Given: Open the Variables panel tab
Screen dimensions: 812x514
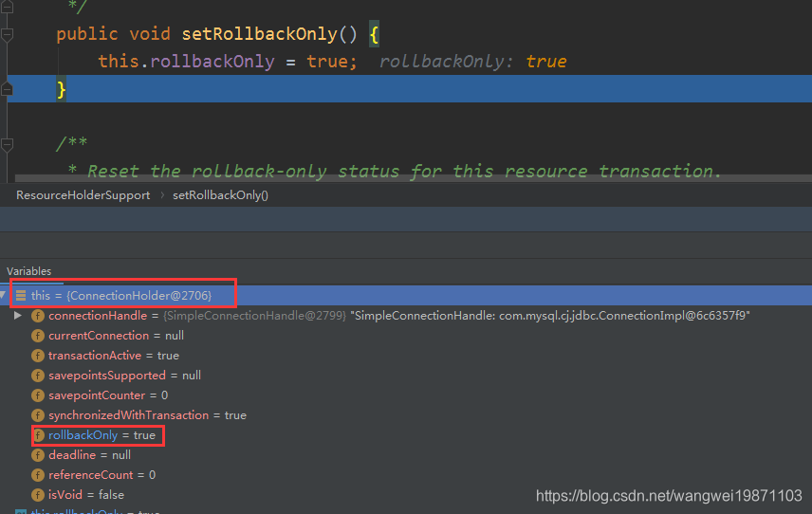Looking at the screenshot, I should point(29,271).
